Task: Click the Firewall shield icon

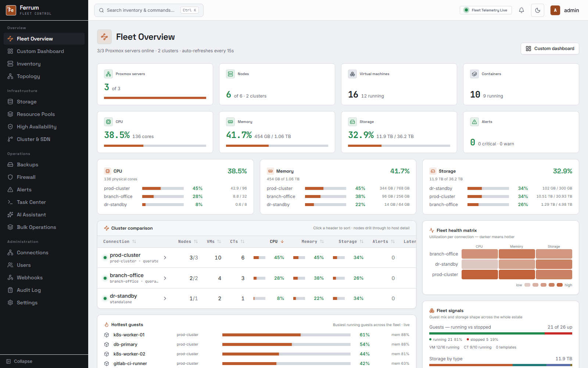Action: click(10, 177)
